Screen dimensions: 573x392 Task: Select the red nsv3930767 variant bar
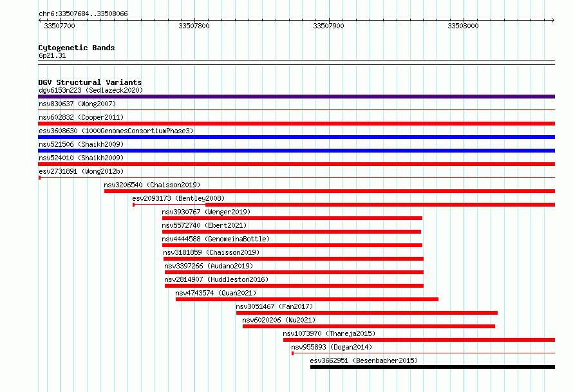292,218
